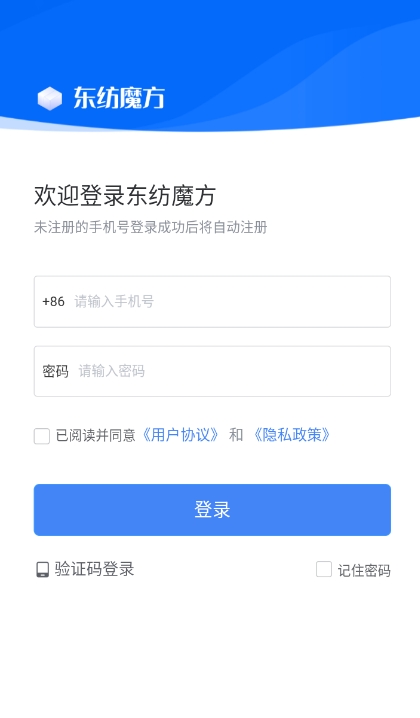Click the 密码 field label
420x718 pixels.
(55, 371)
